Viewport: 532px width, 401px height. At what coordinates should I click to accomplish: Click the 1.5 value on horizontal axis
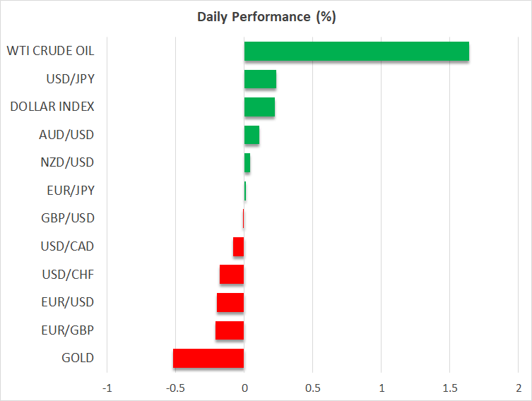click(449, 388)
